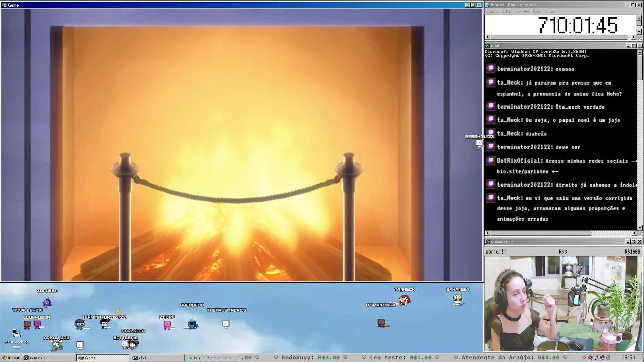Click the system tray clock showing 19:51
This screenshot has width=644, height=362.
(x=628, y=358)
